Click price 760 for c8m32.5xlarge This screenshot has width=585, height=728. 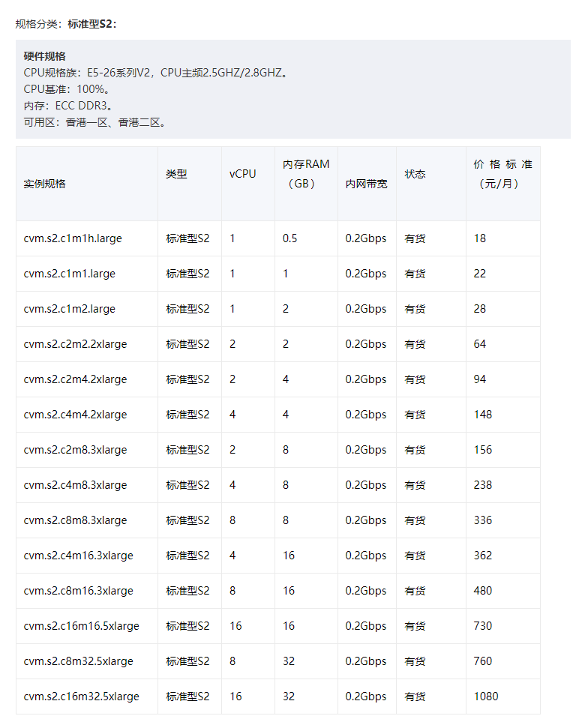tap(483, 662)
